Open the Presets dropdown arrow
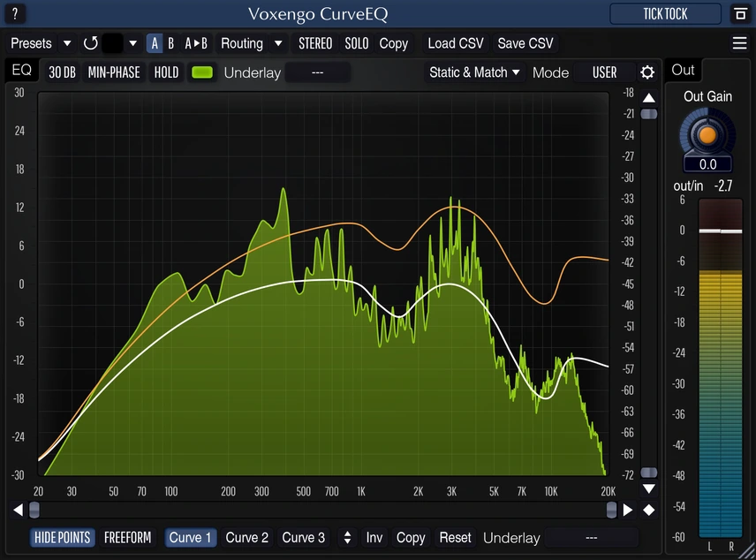The image size is (756, 560). [67, 43]
